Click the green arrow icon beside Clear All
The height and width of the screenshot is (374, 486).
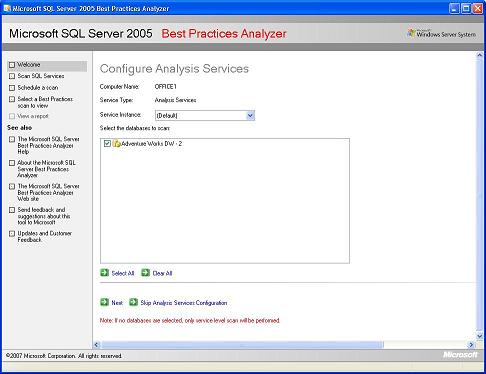point(145,273)
